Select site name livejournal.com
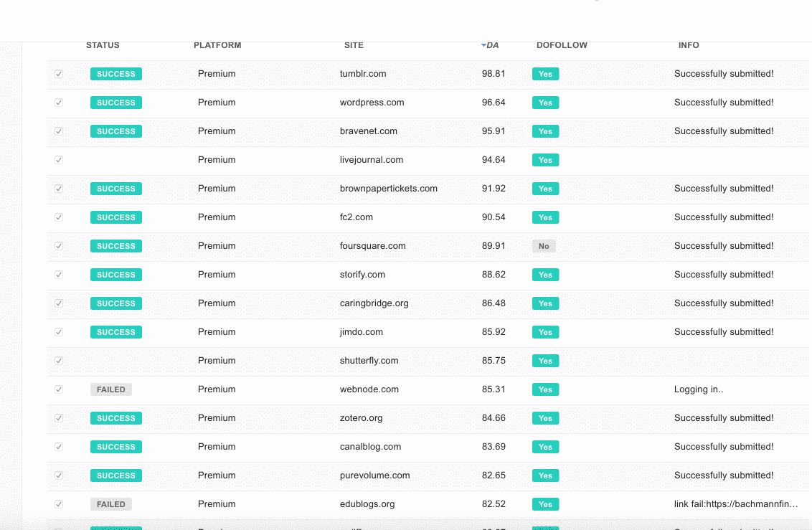Viewport: 812px width, 530px height. click(x=372, y=160)
